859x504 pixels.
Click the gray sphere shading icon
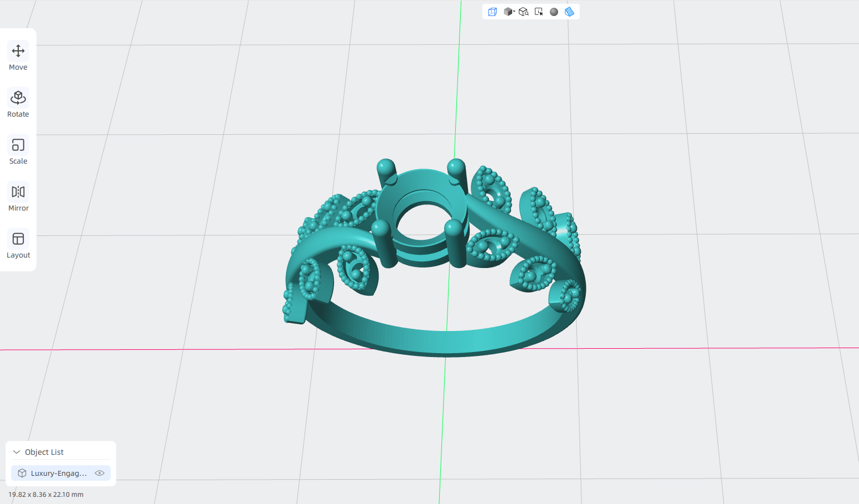pos(554,12)
